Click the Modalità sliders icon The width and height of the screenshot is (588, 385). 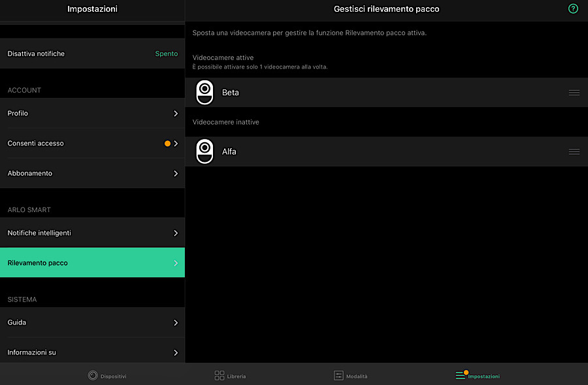[338, 375]
